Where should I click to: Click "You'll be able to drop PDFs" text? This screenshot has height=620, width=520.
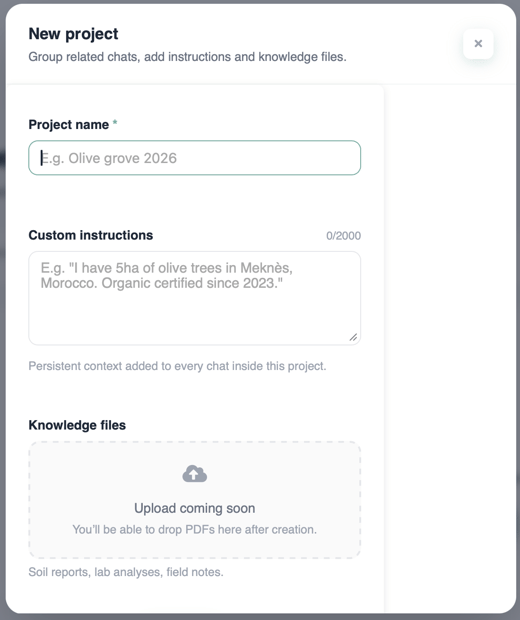click(x=195, y=529)
